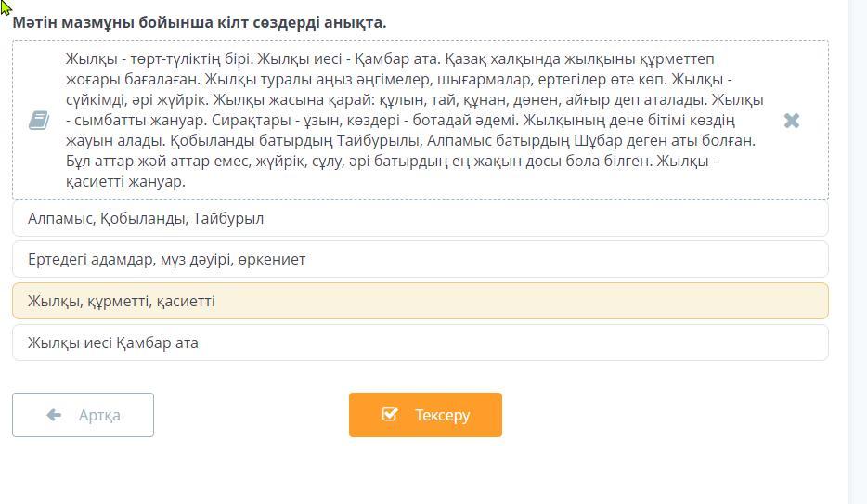Submit the answer with Тексеру button
Image resolution: width=867 pixels, height=504 pixels.
425,415
